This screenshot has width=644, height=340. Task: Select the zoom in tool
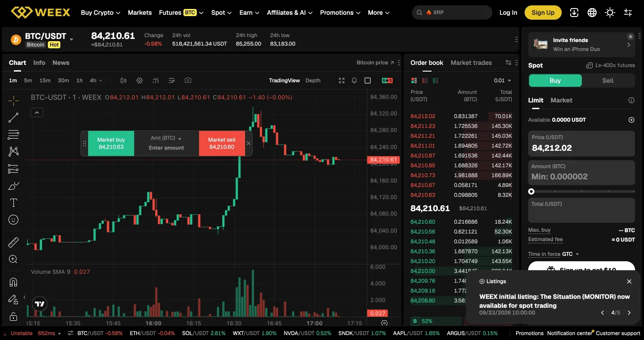[13, 259]
